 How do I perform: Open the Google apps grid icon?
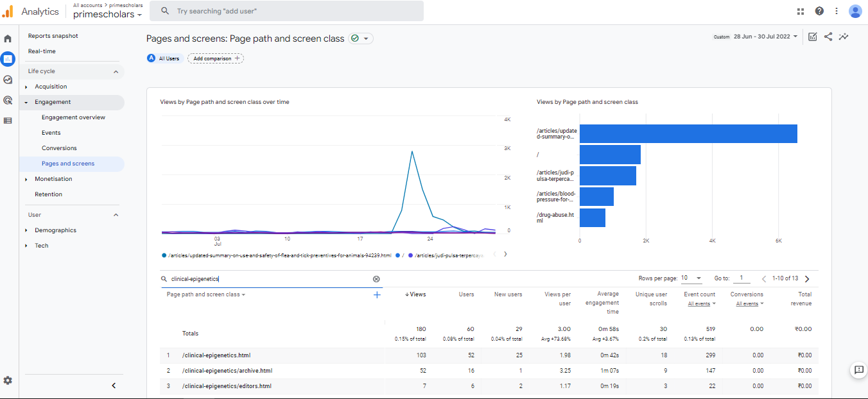pos(801,11)
